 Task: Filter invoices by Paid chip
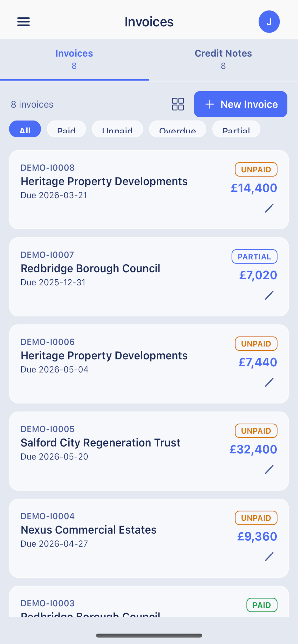point(66,129)
